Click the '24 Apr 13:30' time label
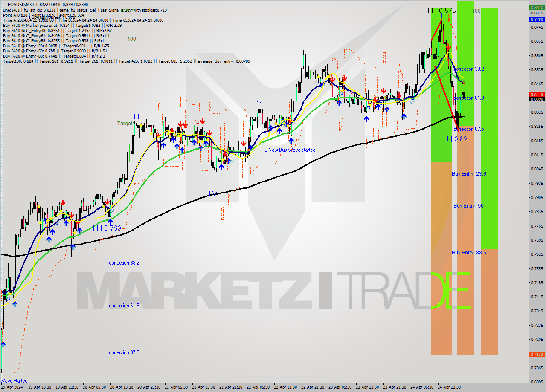The image size is (546, 392). tap(450, 387)
